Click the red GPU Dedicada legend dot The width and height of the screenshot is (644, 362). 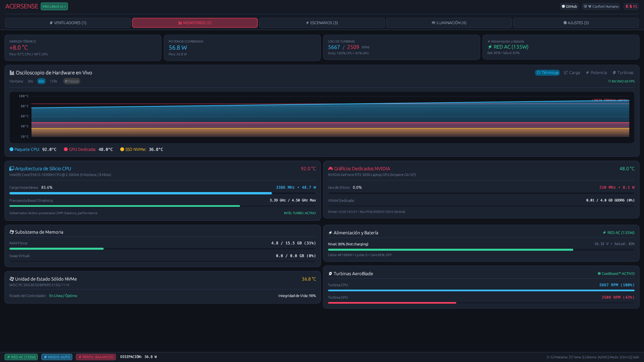pyautogui.click(x=66, y=149)
